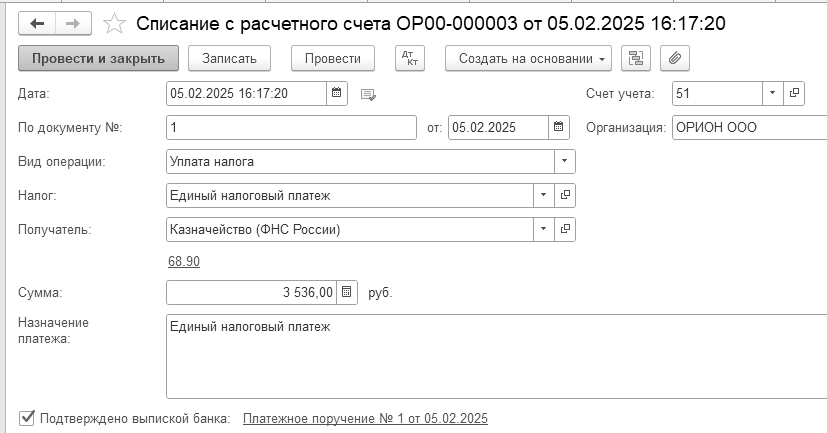827x433 pixels.
Task: Expand the Получатель dropdown list
Action: click(544, 229)
